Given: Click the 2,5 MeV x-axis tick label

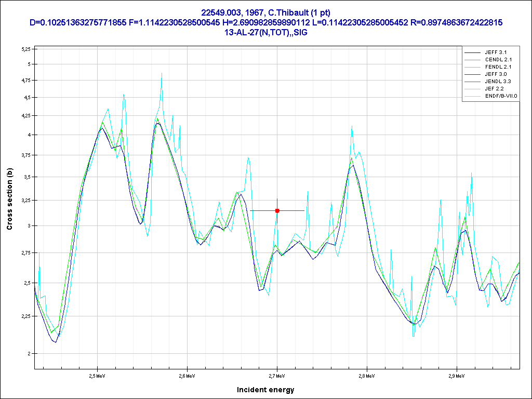Looking at the screenshot, I should pyautogui.click(x=97, y=375).
